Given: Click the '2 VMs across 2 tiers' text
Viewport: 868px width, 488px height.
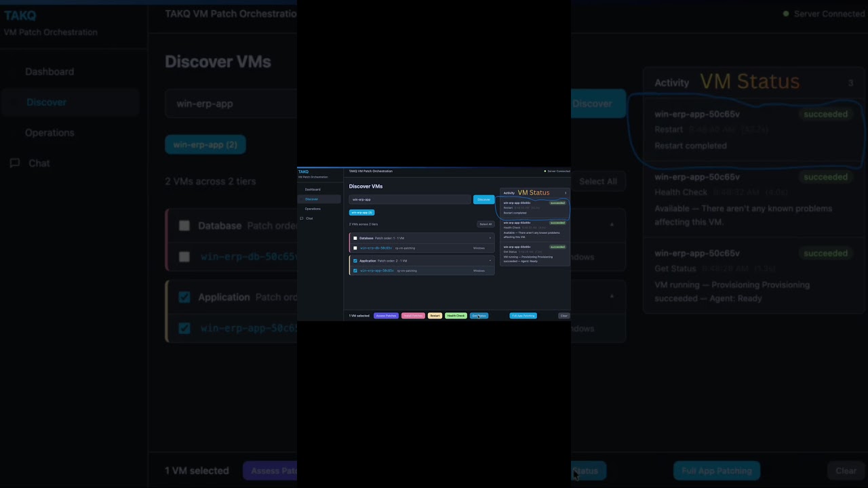Looking at the screenshot, I should 363,224.
